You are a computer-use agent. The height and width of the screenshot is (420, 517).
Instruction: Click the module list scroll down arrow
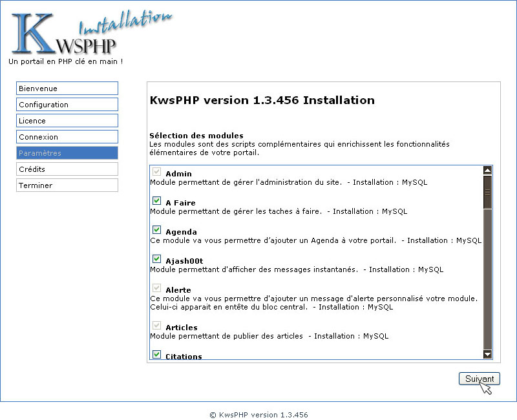coord(487,354)
